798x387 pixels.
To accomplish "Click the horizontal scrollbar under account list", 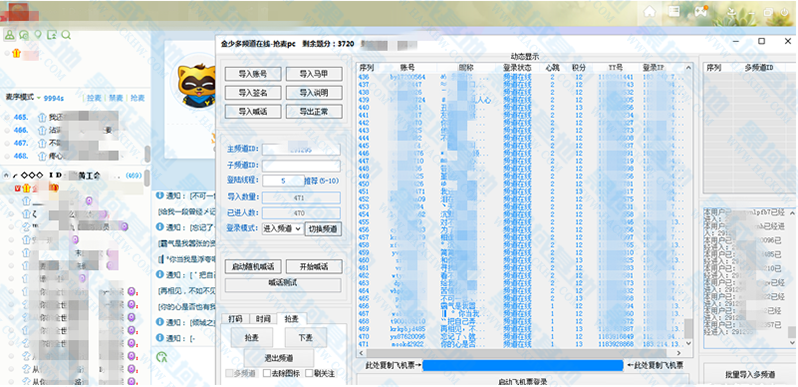I will [524, 352].
